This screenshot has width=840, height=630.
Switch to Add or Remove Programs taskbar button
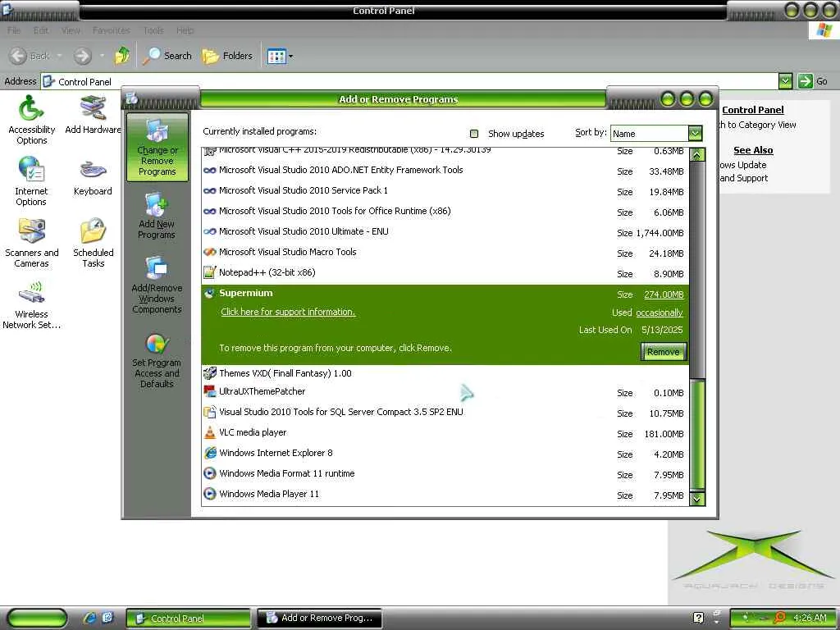pyautogui.click(x=319, y=619)
